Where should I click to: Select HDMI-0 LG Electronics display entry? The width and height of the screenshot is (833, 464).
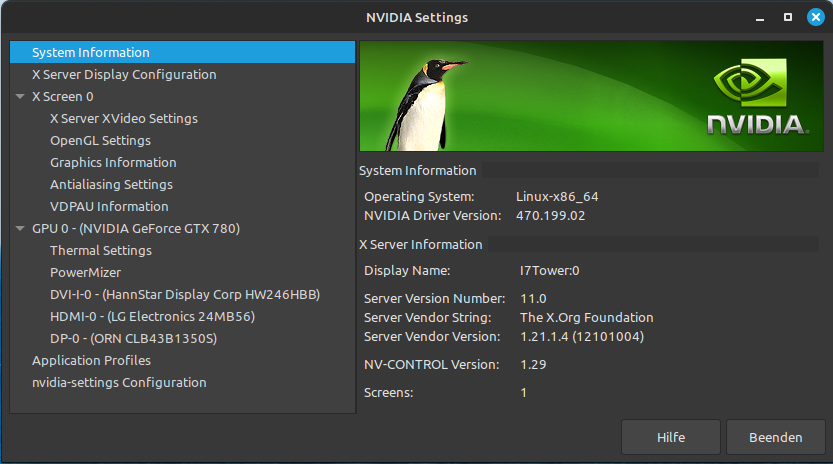pyautogui.click(x=152, y=317)
